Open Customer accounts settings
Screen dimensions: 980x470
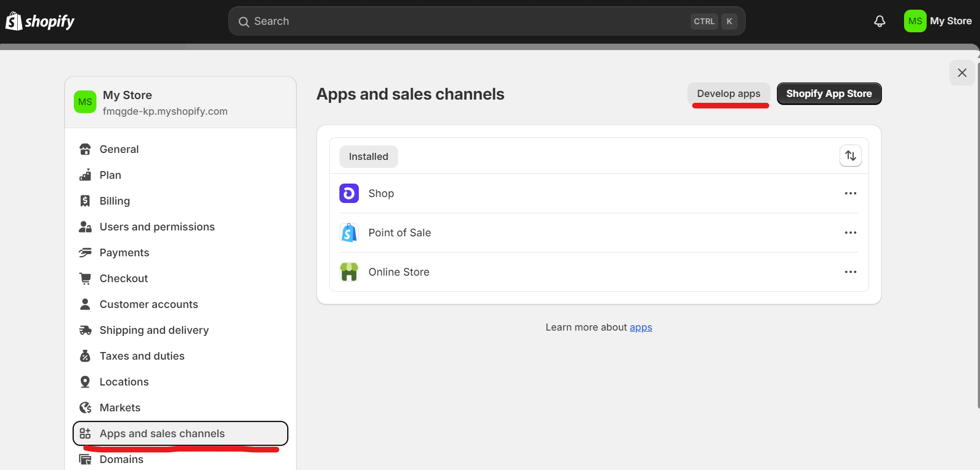(180, 304)
